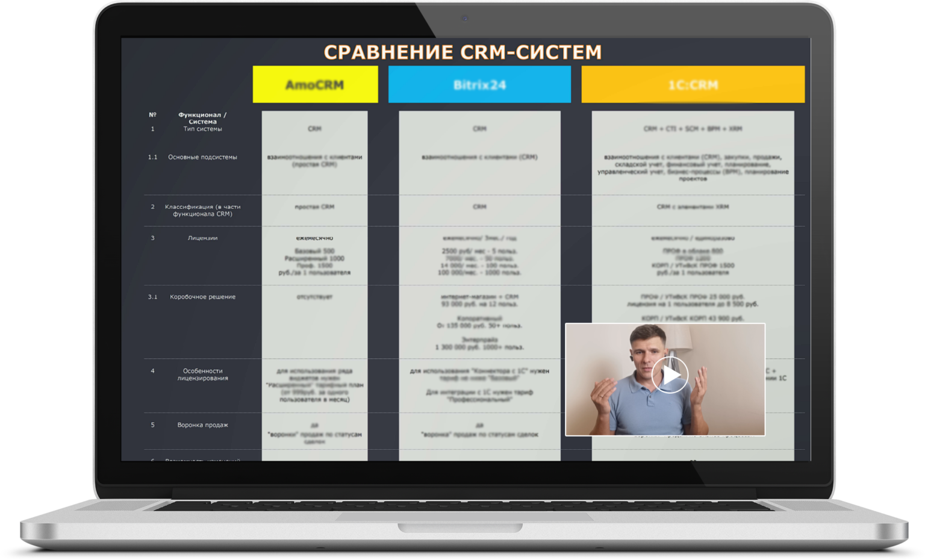925x560 pixels.
Task: Select the 'Особенности лицензирования' row label
Action: pos(202,375)
